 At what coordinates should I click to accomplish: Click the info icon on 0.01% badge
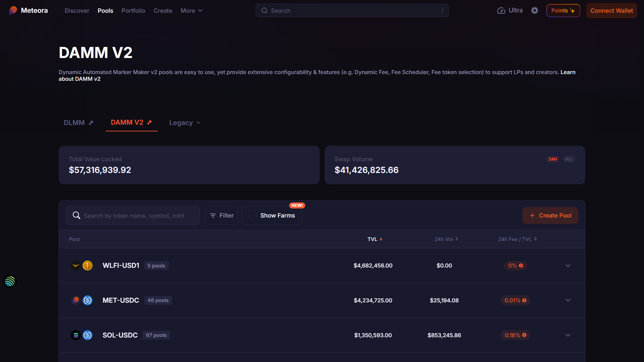524,300
